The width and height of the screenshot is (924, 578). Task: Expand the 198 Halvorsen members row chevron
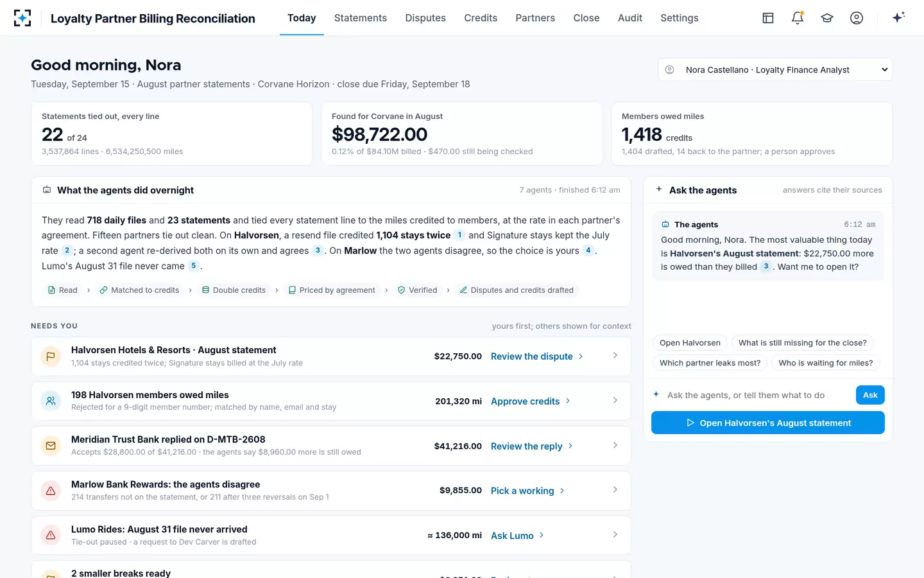(615, 401)
